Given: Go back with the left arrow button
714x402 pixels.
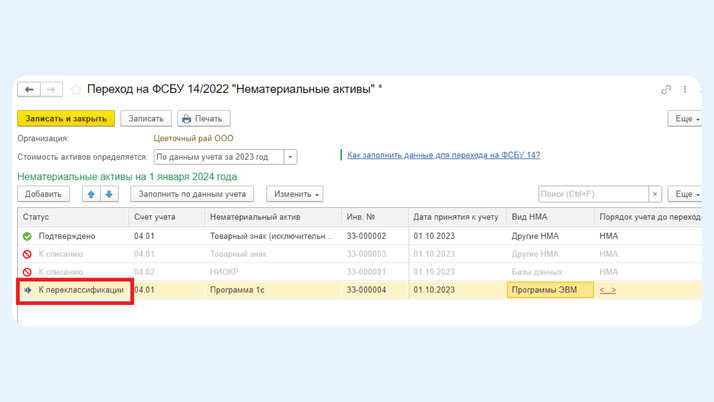Looking at the screenshot, I should 29,89.
